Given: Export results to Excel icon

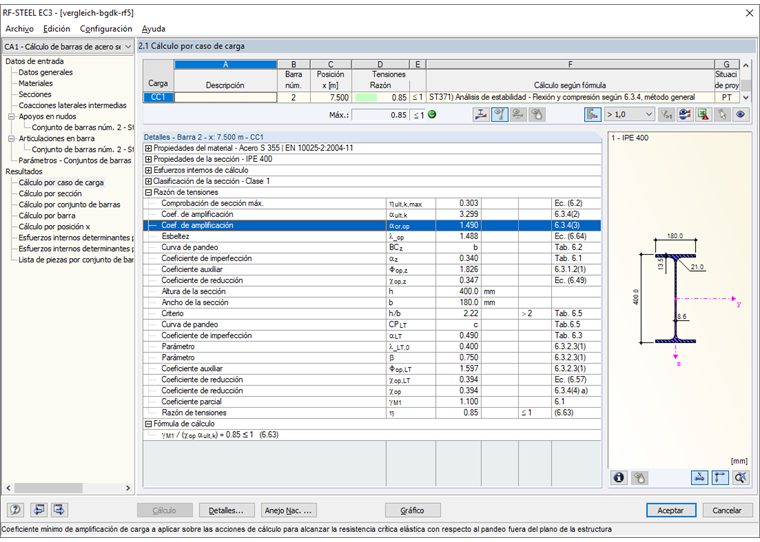Looking at the screenshot, I should pyautogui.click(x=703, y=114).
